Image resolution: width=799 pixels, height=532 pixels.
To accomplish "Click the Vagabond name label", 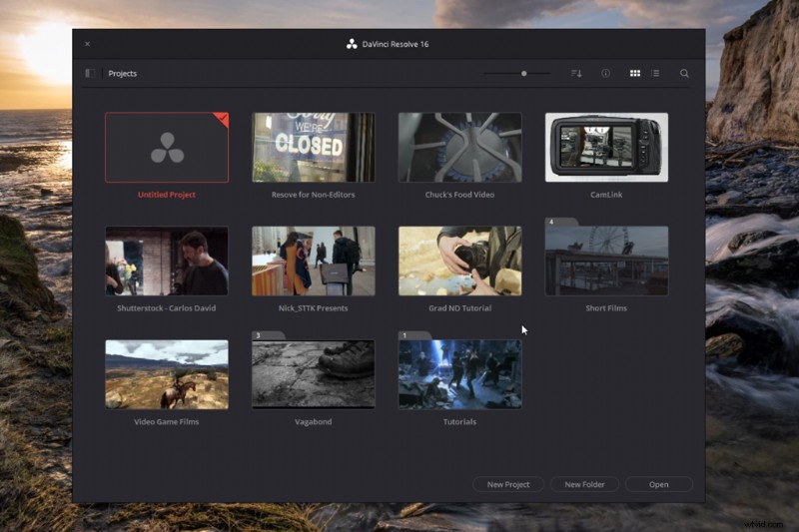I will pos(314,421).
